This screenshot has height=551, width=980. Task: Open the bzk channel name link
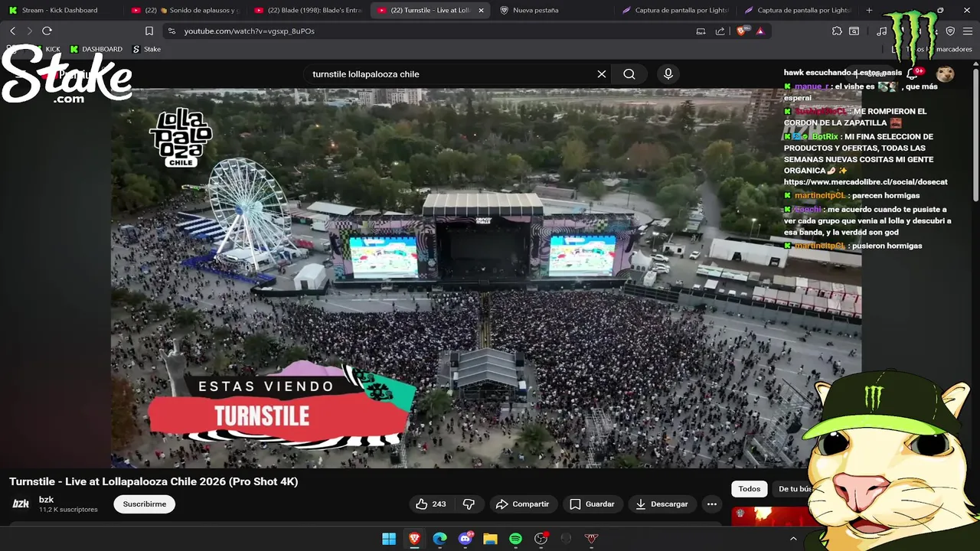click(x=46, y=500)
